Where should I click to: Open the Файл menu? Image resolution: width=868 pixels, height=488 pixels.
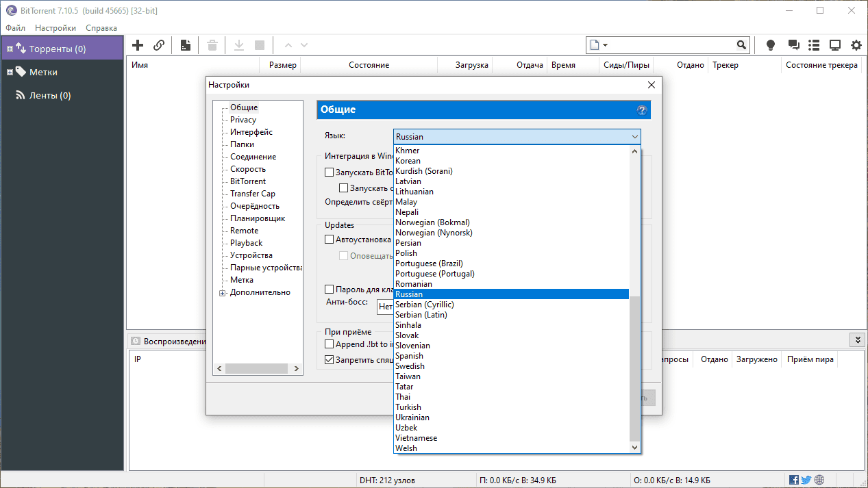(x=15, y=28)
